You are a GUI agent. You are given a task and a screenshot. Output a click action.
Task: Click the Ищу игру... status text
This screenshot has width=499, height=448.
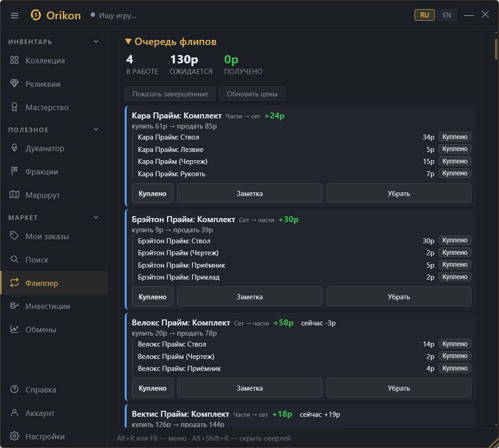pyautogui.click(x=117, y=15)
